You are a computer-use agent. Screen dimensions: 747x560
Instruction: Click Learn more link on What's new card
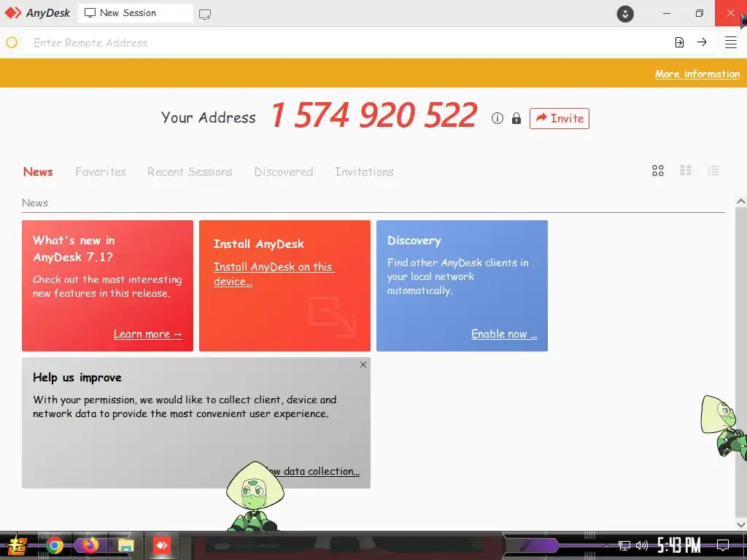point(147,334)
